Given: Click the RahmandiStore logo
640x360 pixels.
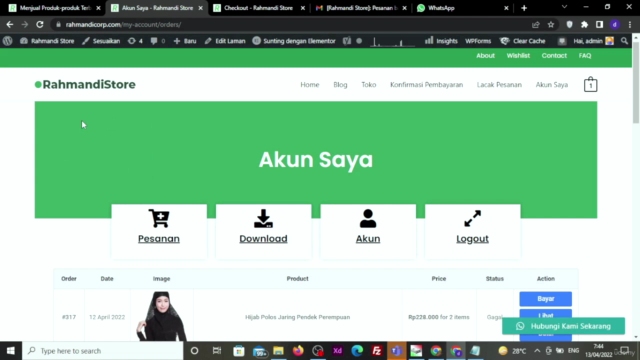Looking at the screenshot, I should pos(85,84).
